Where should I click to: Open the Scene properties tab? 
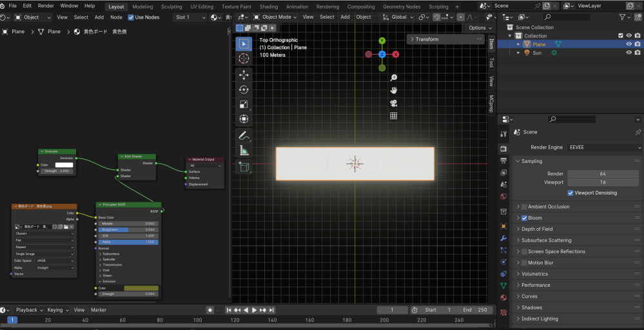(x=503, y=184)
